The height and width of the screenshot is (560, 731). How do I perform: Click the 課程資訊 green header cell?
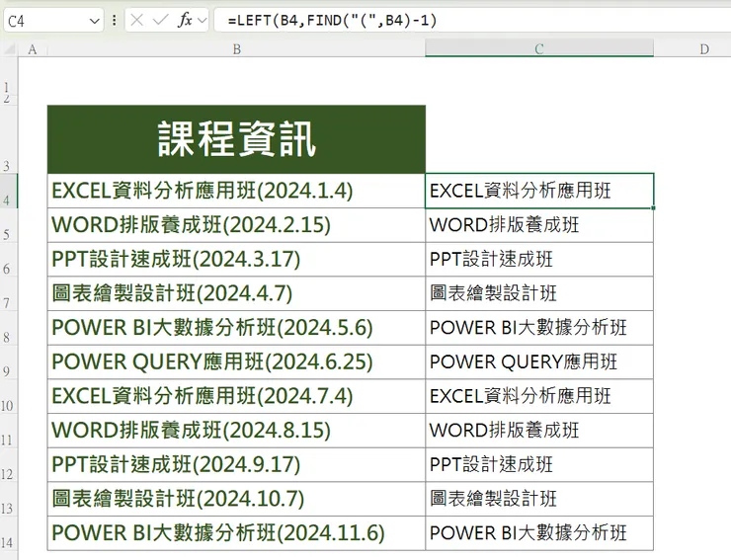coord(236,139)
